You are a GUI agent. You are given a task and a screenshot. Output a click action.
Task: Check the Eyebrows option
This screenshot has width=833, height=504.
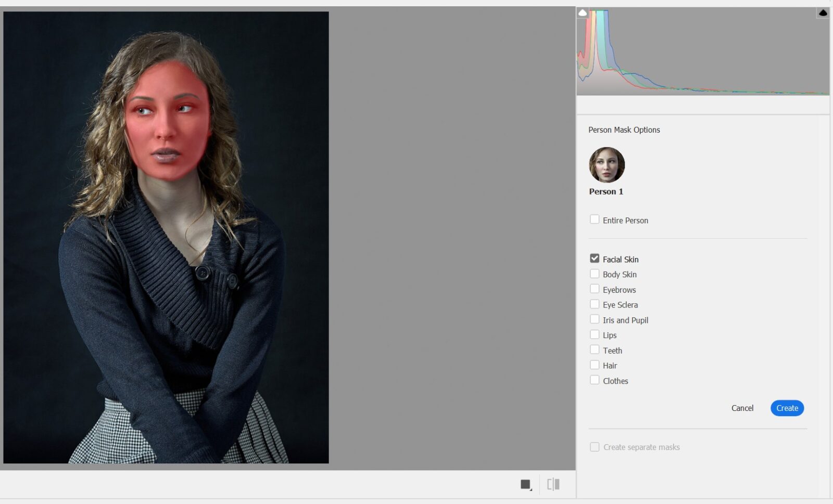(x=595, y=288)
